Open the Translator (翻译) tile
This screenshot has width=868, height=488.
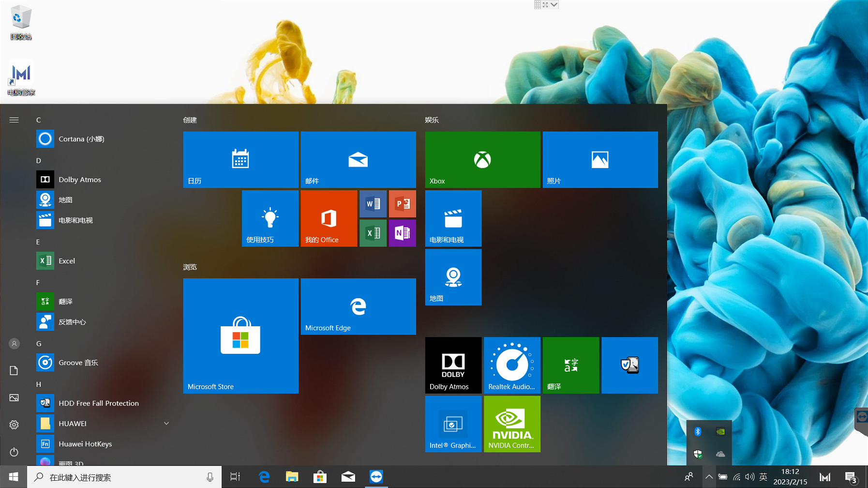(x=571, y=365)
